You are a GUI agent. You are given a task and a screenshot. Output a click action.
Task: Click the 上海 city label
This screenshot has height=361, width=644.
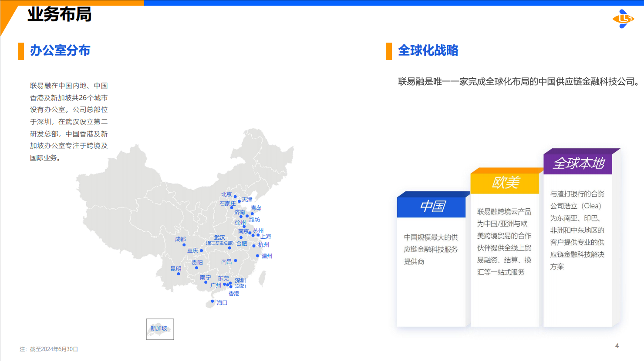pos(266,237)
